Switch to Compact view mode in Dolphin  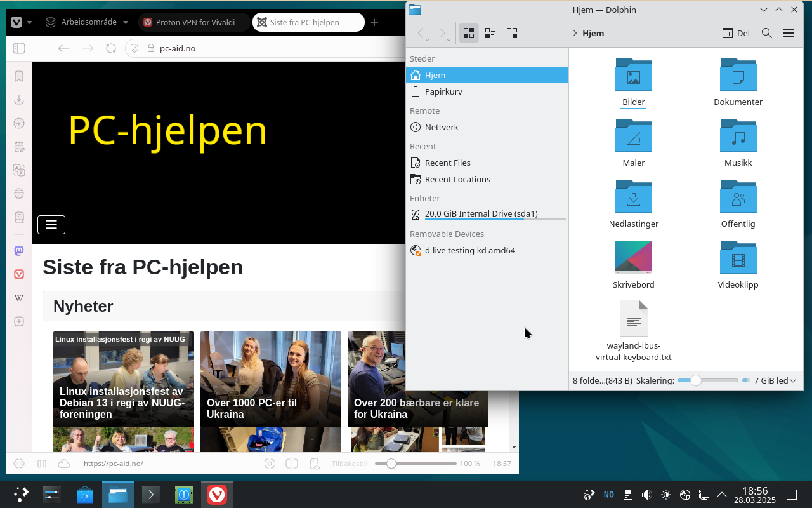(490, 33)
